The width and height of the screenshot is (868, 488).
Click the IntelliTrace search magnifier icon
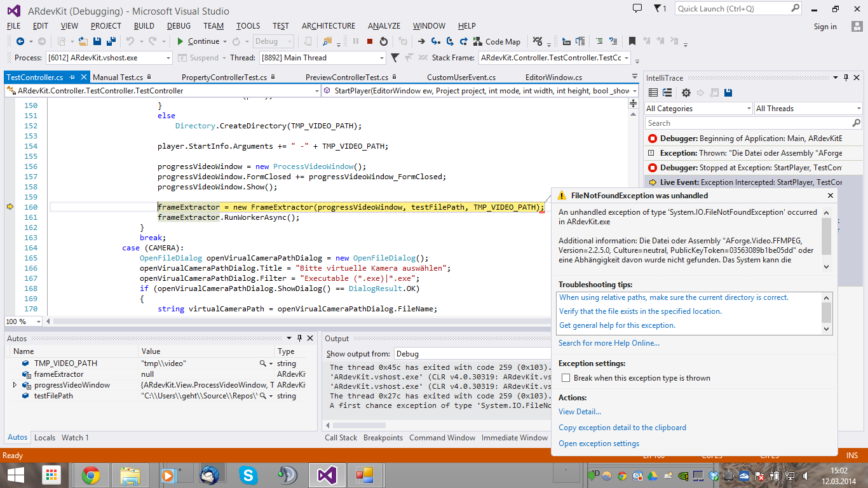856,123
